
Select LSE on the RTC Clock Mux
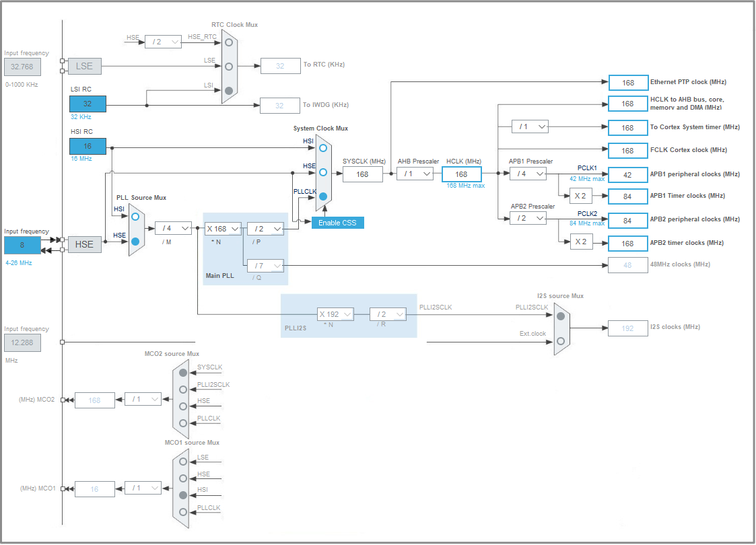point(228,65)
